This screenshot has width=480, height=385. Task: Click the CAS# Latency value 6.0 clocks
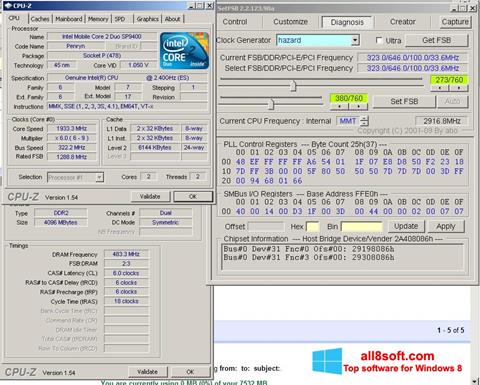pos(126,273)
